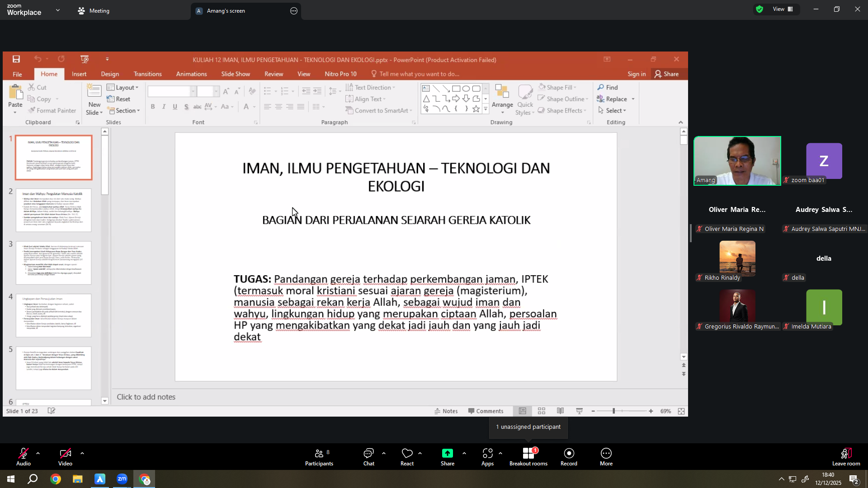The height and width of the screenshot is (488, 868).
Task: Switch to the Design tab
Action: tap(110, 74)
